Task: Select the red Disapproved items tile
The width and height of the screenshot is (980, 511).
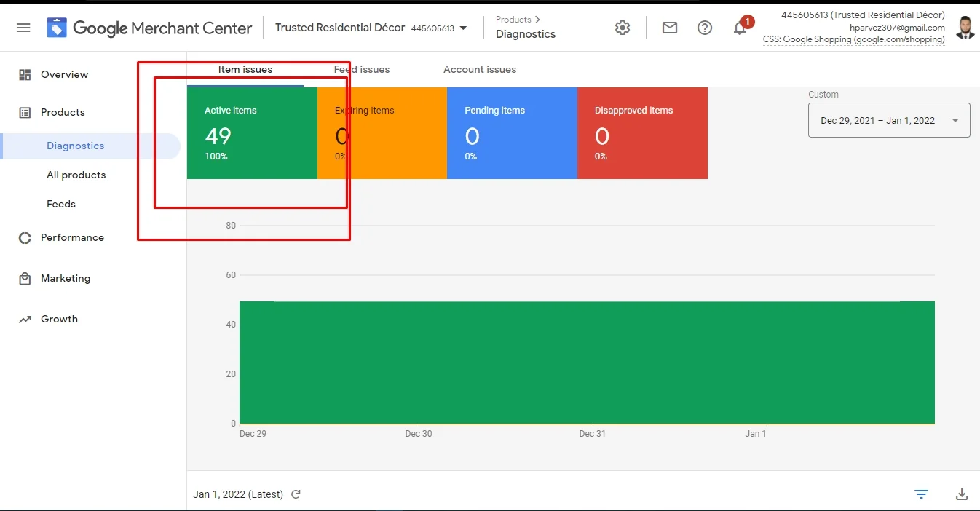Action: (x=641, y=132)
